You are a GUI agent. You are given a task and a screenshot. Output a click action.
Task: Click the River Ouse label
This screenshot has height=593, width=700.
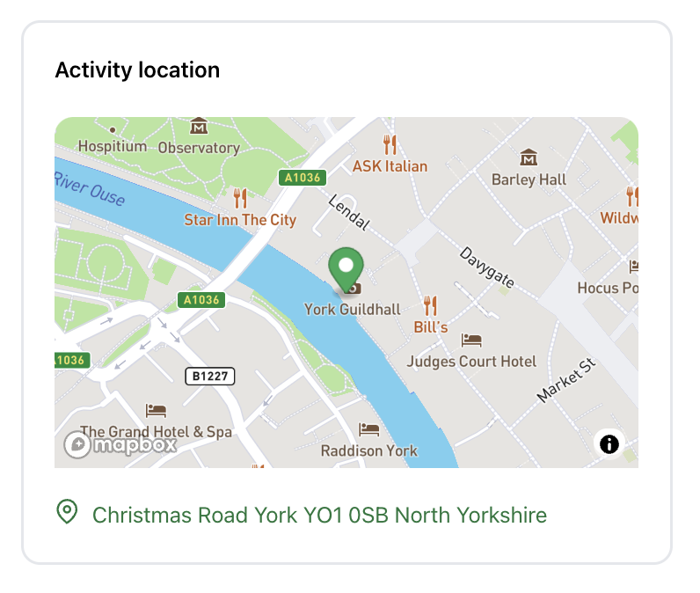pos(90,189)
